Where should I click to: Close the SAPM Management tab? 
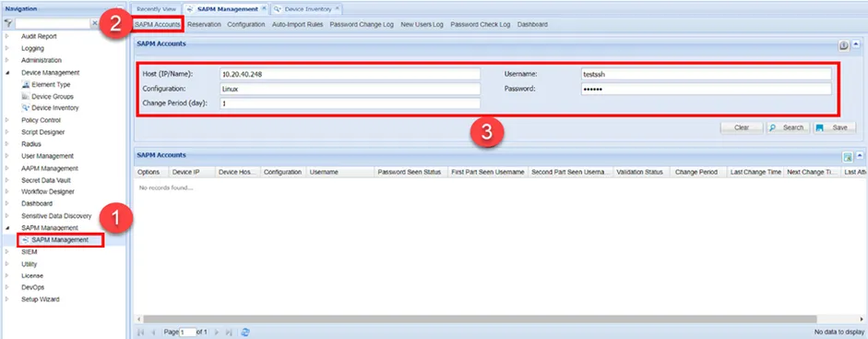click(264, 9)
